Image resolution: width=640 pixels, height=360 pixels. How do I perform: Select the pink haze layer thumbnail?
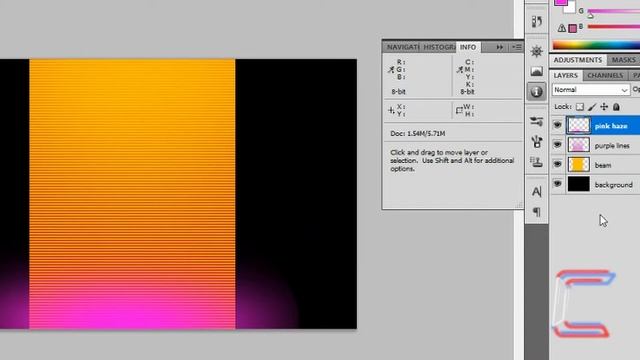click(579, 125)
